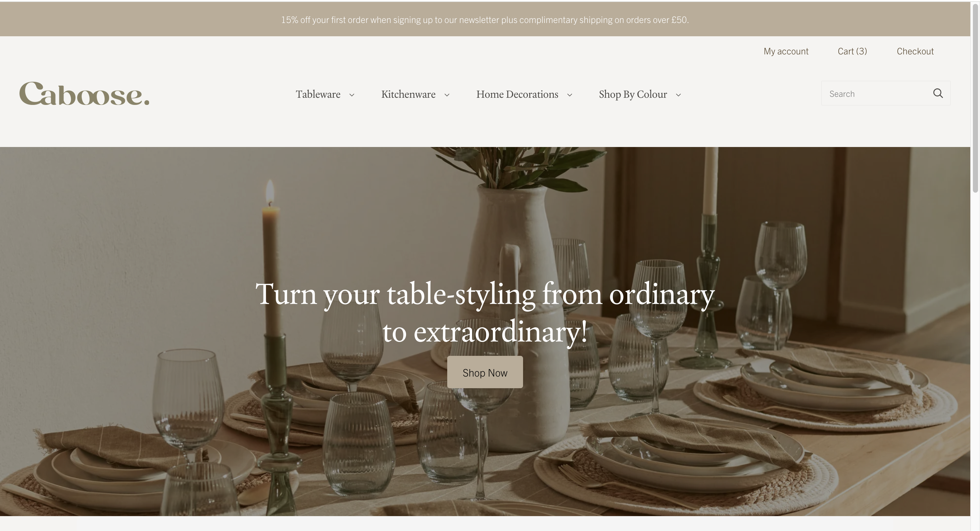The height and width of the screenshot is (531, 980).
Task: Focus the Search input field
Action: [x=875, y=94]
